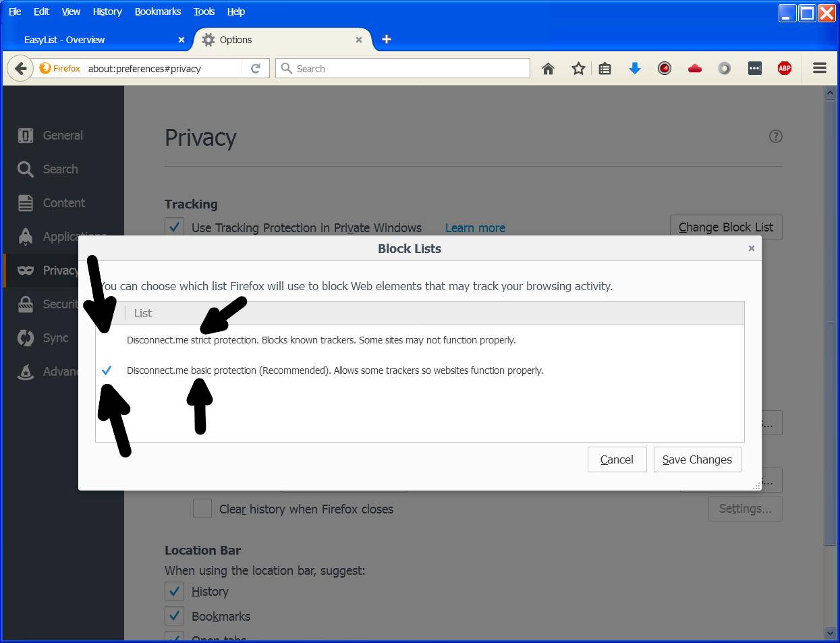Switch to the EasyList - Overview tab
The image size is (840, 643).
tap(65, 40)
